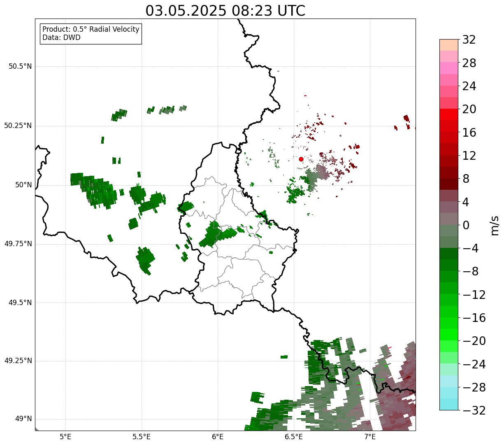This screenshot has width=504, height=445.
Task: Click the title 03.05.2025 08:23 UTC
Action: click(225, 10)
